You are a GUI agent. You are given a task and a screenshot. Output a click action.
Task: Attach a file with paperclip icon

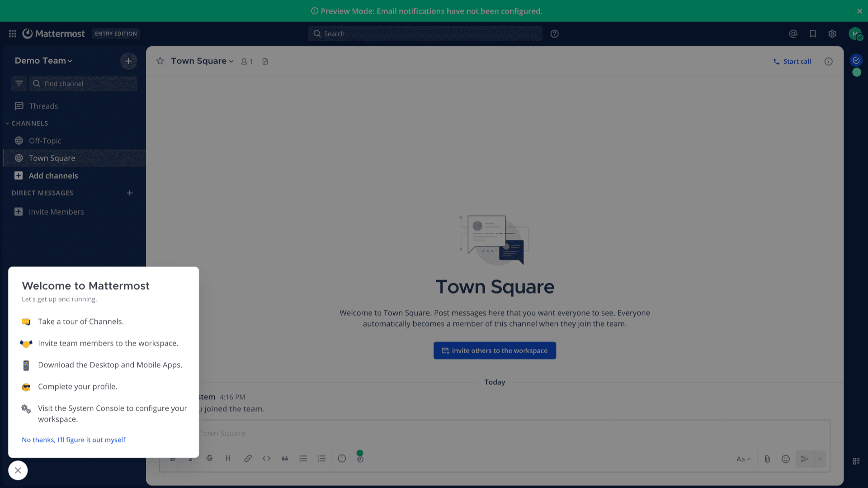(767, 459)
